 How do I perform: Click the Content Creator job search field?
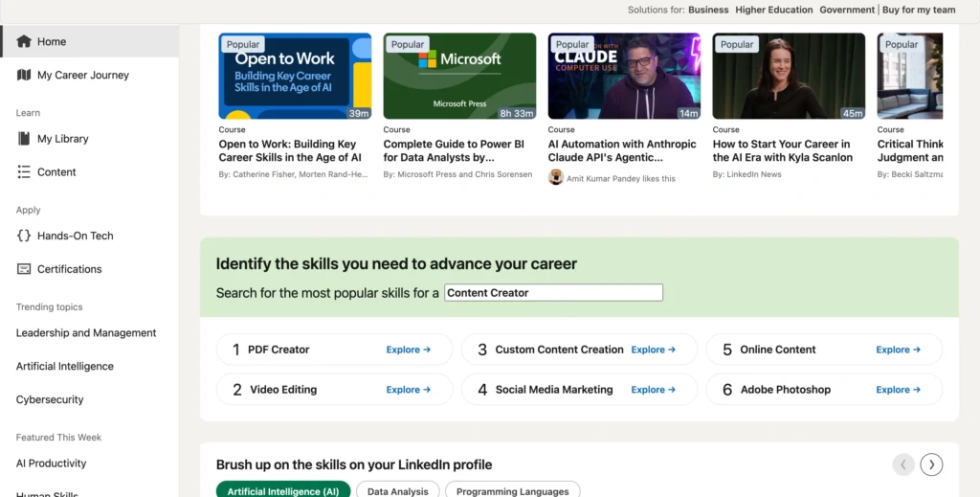tap(553, 293)
